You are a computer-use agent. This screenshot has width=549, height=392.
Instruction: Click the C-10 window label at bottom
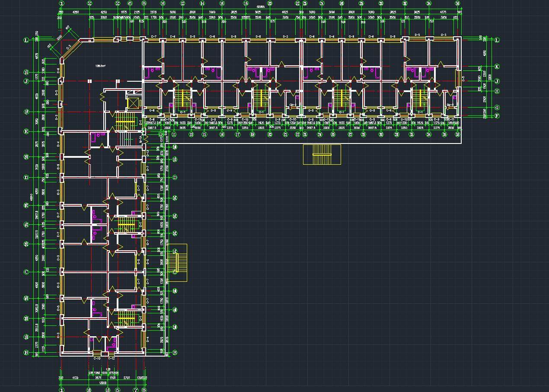tap(97, 358)
